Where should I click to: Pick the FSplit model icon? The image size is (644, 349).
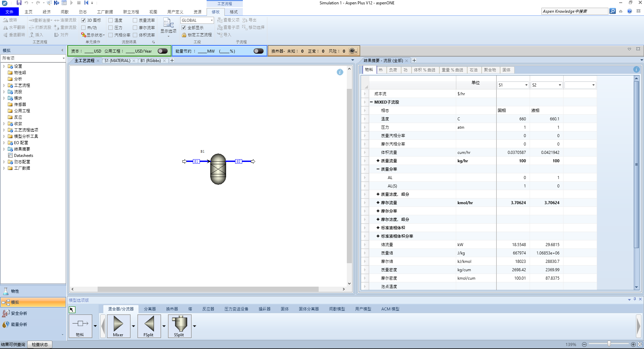tap(149, 326)
